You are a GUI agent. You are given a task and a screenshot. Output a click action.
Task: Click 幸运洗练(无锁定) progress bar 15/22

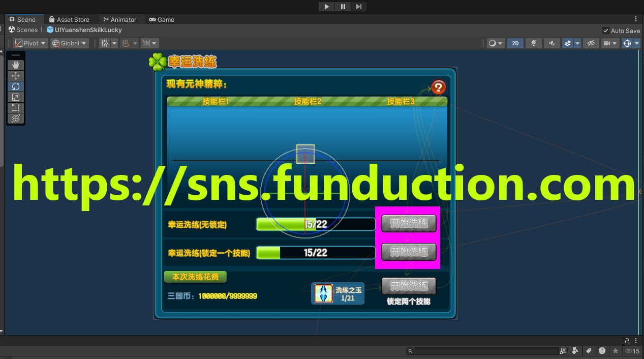[x=316, y=224]
